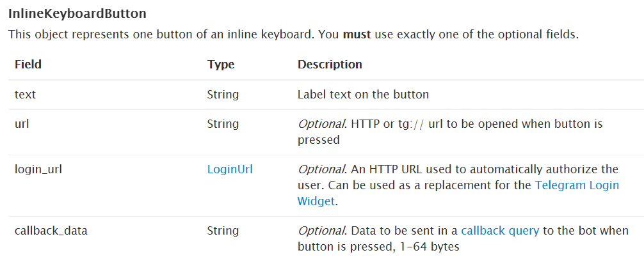Select the "url" field name cell
The image size is (644, 257).
pos(22,124)
